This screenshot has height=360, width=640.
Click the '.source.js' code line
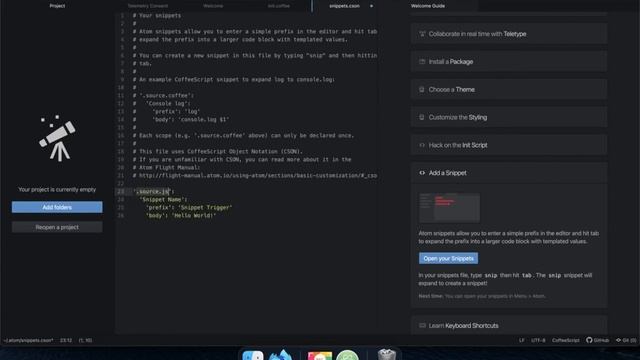pyautogui.click(x=154, y=191)
